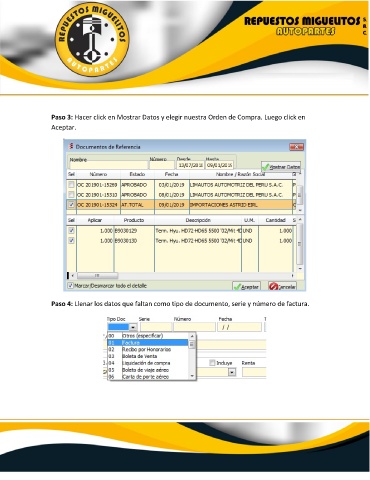Viewport: 370px width, 480px height.
Task: Close the Documentos de Referencia dialog
Action: (296, 147)
